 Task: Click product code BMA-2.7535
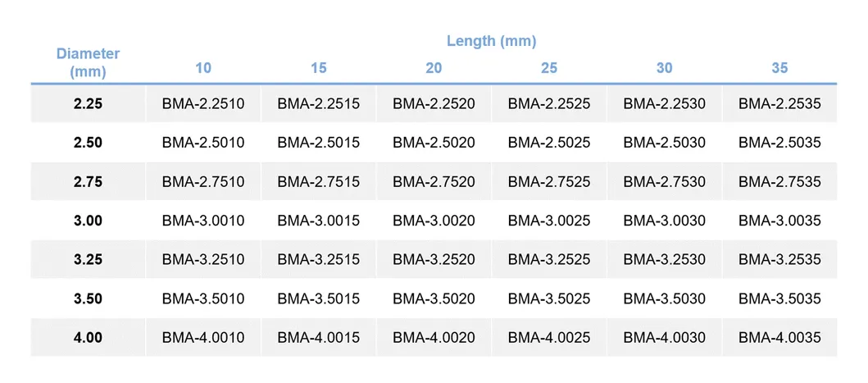[x=779, y=182]
